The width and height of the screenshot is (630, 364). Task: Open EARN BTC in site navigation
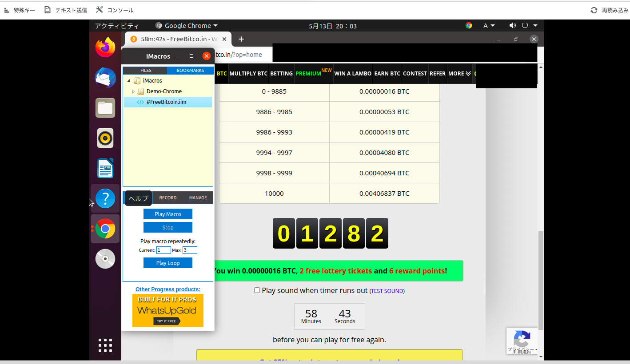click(387, 74)
